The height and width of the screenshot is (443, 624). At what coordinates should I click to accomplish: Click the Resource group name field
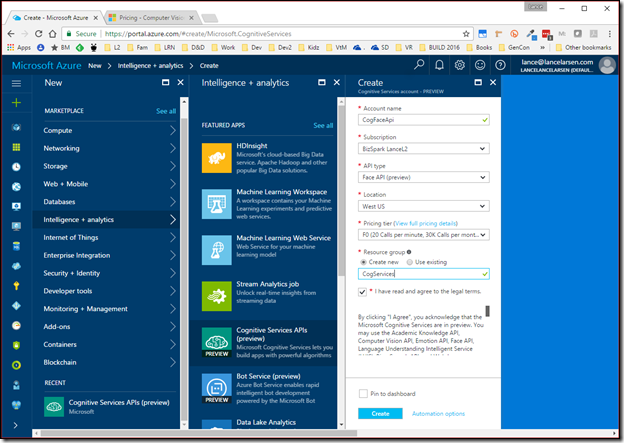[x=423, y=274]
